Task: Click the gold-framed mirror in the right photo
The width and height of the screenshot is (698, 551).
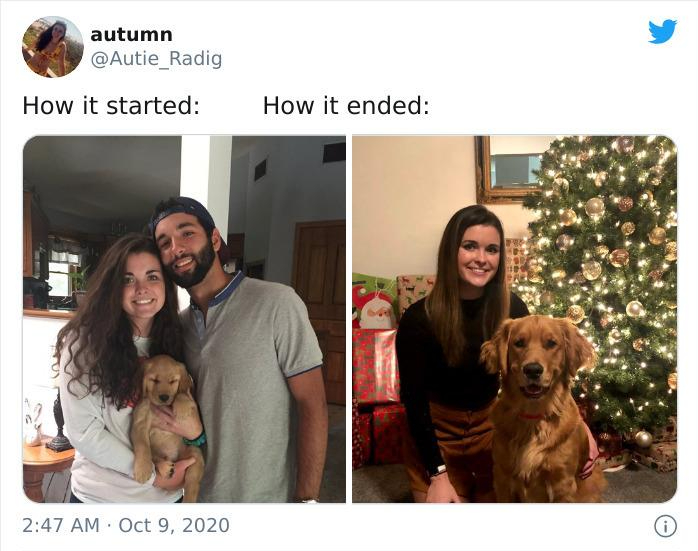Action: pos(510,170)
